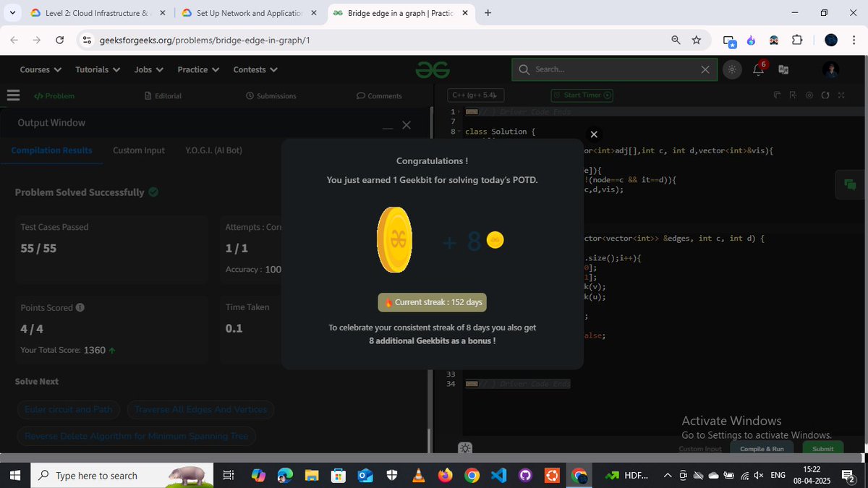This screenshot has width=868, height=488.
Task: Minimize the Output Window panel
Action: [x=388, y=128]
